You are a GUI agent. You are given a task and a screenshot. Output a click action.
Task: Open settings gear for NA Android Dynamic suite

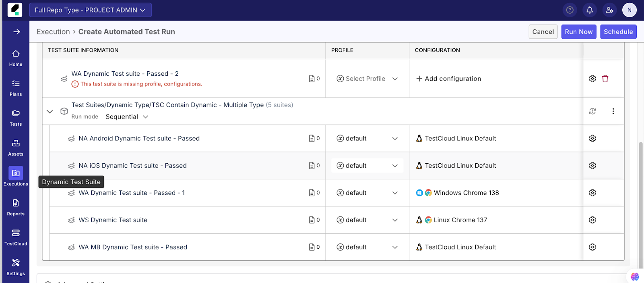tap(592, 138)
